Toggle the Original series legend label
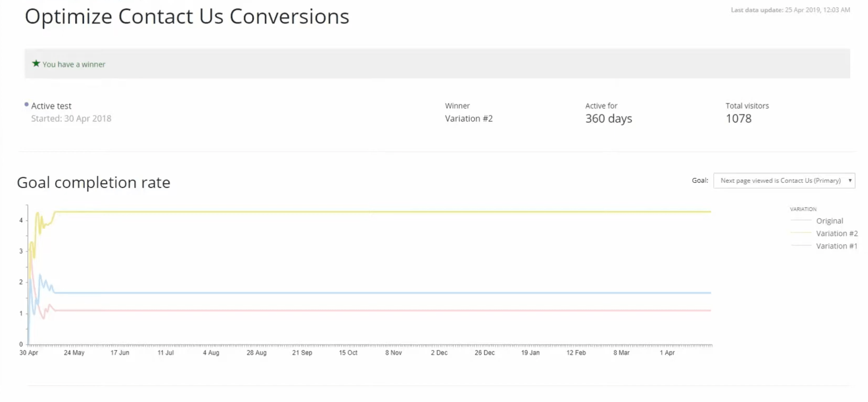 829,221
